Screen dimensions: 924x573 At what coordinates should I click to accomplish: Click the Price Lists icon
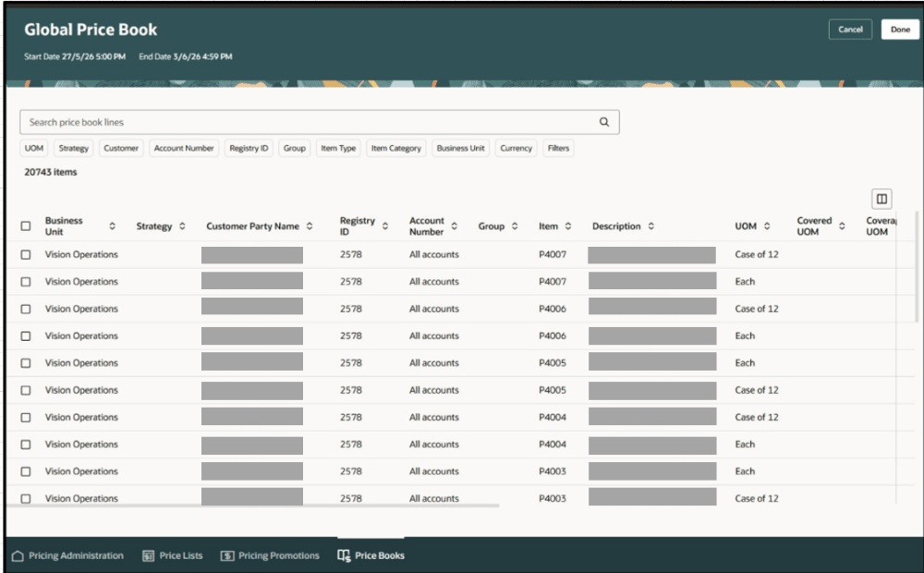(149, 556)
